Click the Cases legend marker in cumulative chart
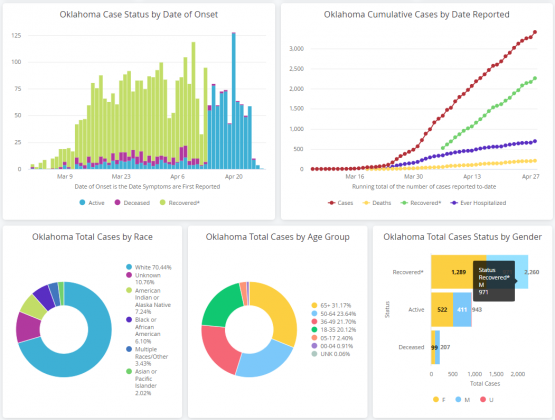Image resolution: width=555 pixels, height=420 pixels. [331, 203]
